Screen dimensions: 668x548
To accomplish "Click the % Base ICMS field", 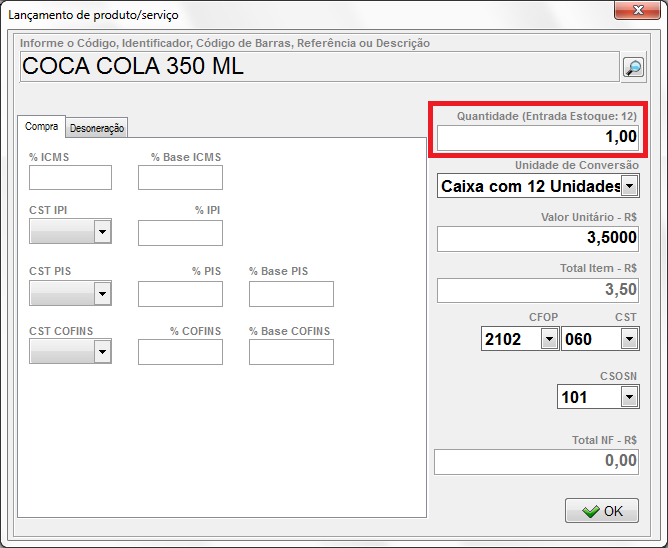I will click(180, 178).
